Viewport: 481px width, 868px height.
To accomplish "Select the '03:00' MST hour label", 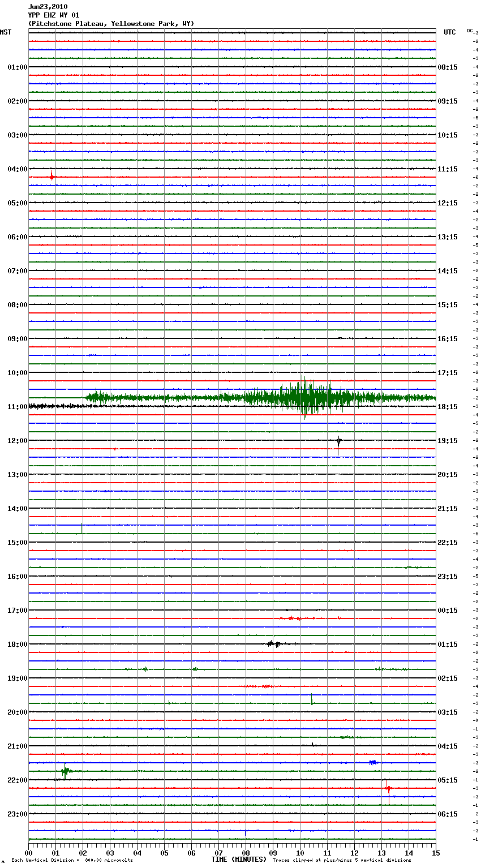I will [x=18, y=135].
